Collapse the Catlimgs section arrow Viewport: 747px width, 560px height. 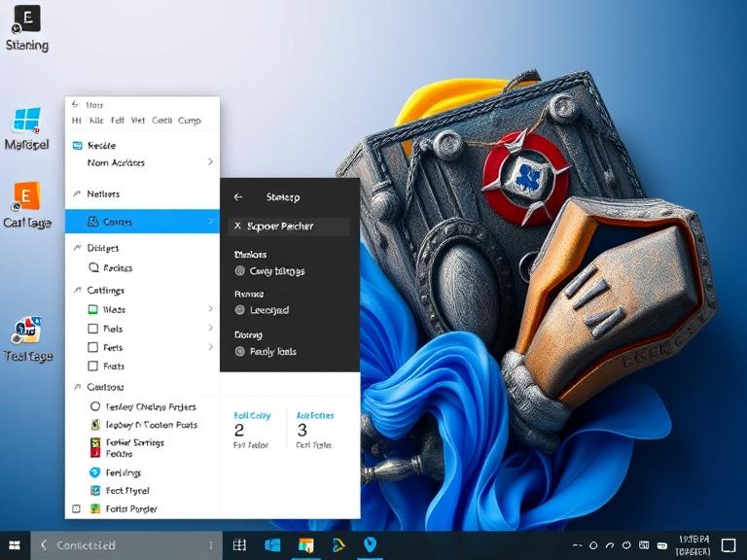tap(77, 290)
